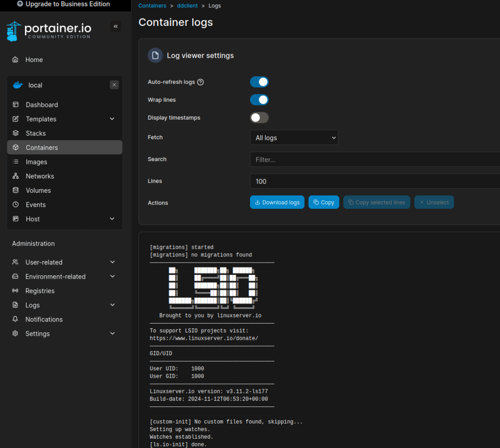Click the "[ls.io-init] done." log line
500x448 pixels.
coord(178,445)
